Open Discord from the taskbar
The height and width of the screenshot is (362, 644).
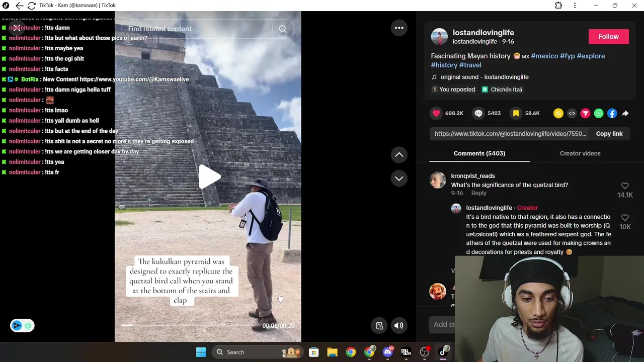pos(388,352)
